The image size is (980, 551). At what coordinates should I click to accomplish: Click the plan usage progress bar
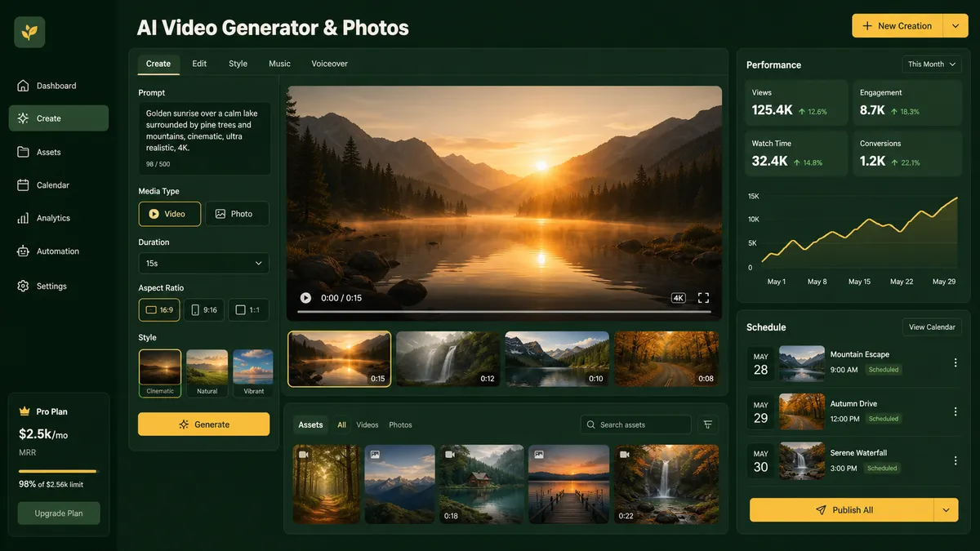pyautogui.click(x=58, y=471)
